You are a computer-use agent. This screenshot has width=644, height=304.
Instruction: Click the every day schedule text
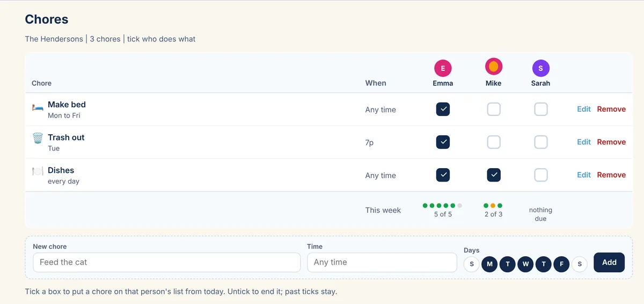(63, 181)
